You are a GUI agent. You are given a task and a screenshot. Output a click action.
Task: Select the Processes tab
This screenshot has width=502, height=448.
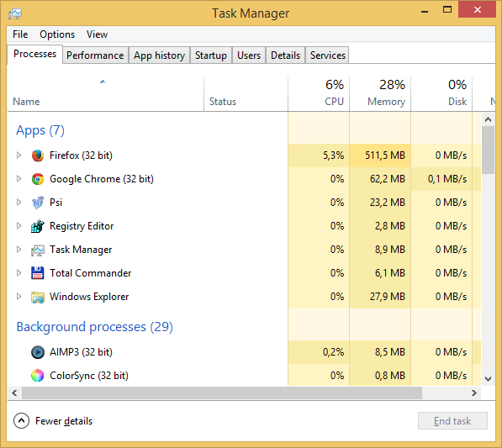point(35,54)
